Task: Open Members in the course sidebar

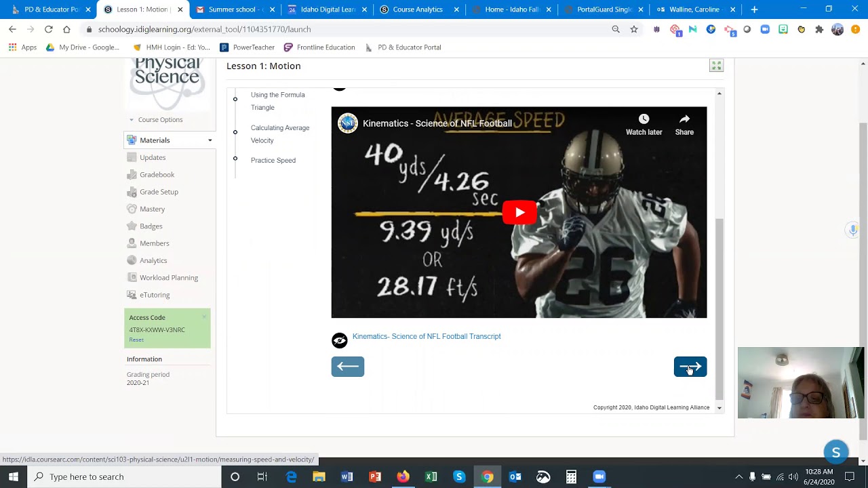Action: coord(154,243)
